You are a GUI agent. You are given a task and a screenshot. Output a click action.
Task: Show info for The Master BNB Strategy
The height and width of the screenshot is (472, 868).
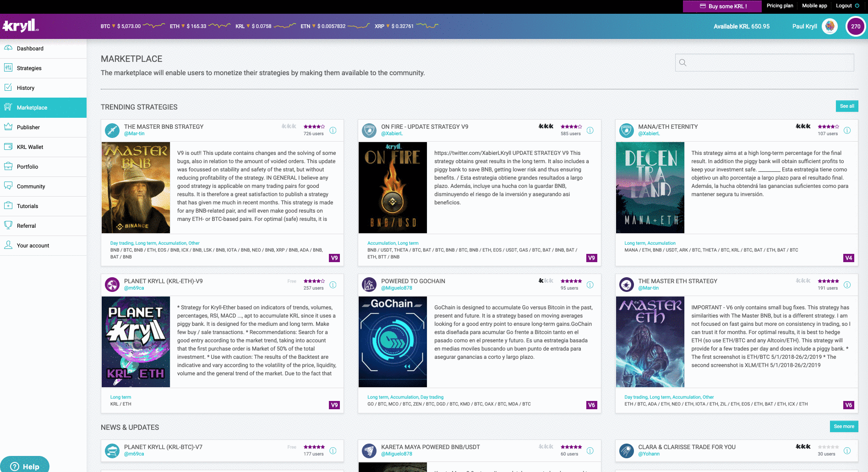(x=333, y=130)
